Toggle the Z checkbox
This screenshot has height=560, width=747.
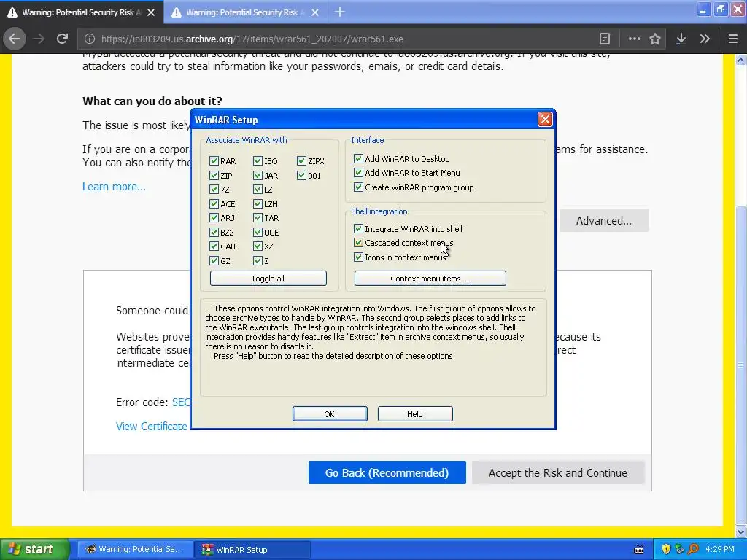click(x=258, y=260)
